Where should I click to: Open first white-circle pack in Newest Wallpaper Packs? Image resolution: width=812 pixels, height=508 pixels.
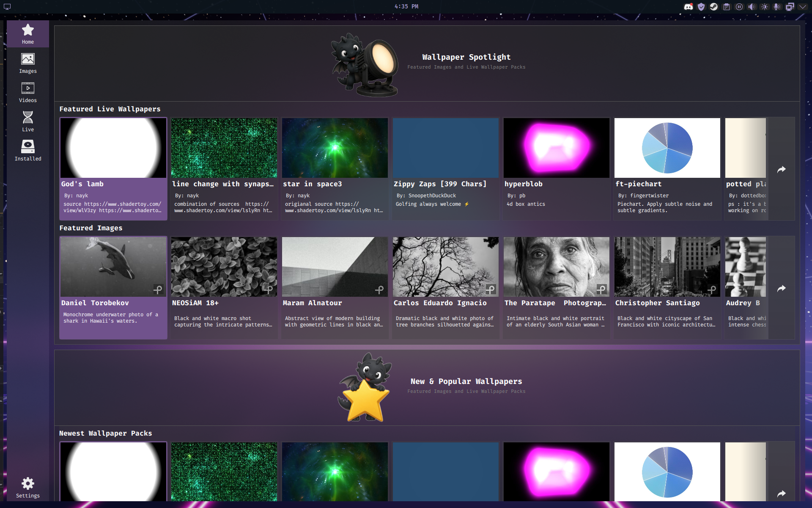tap(113, 472)
